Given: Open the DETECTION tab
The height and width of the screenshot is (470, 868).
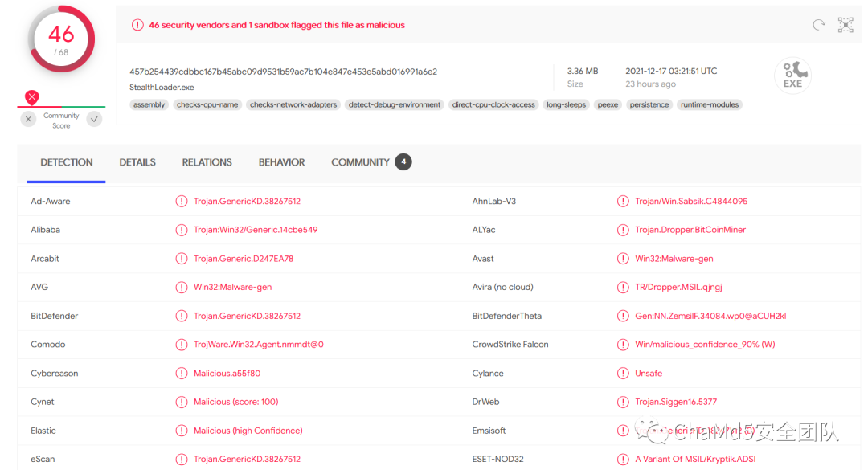Looking at the screenshot, I should tap(67, 162).
